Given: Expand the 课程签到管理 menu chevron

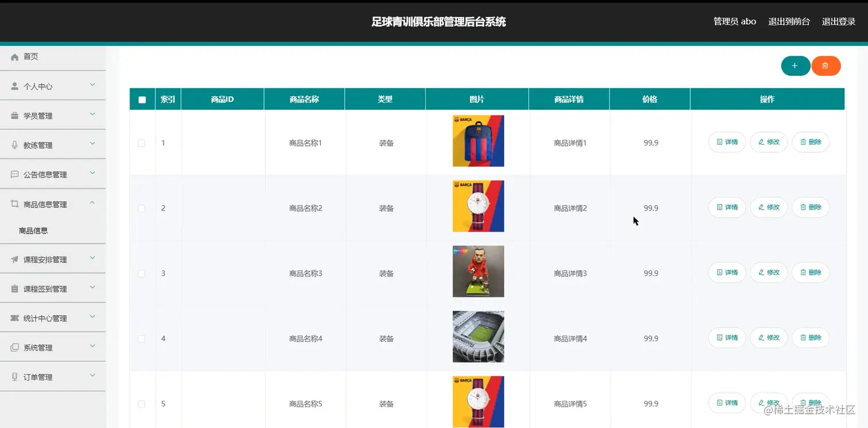Looking at the screenshot, I should 92,287.
